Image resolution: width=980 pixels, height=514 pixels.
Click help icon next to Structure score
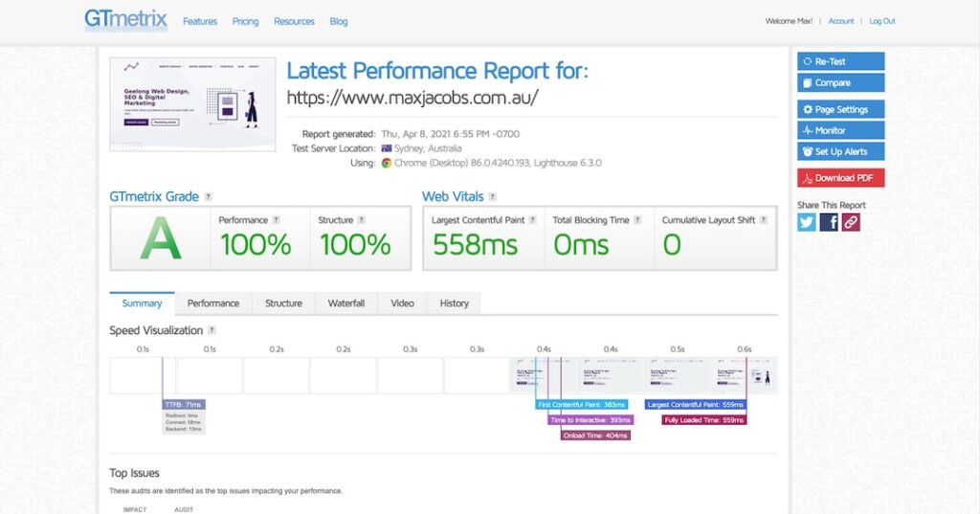click(361, 220)
